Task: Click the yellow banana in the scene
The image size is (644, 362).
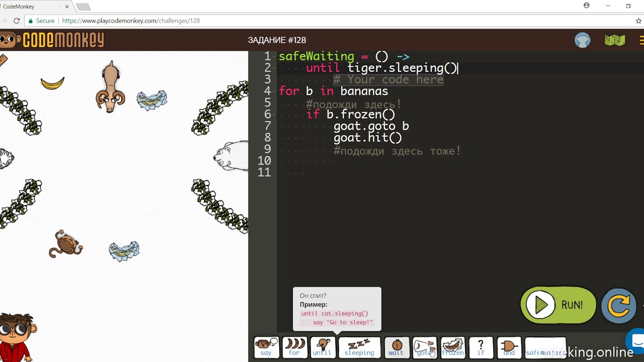Action: pyautogui.click(x=53, y=83)
